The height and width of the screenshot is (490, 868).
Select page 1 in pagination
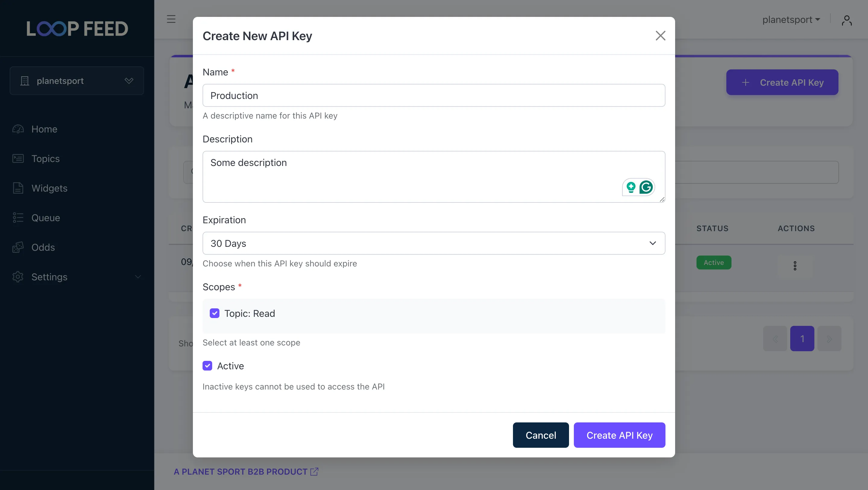point(802,339)
